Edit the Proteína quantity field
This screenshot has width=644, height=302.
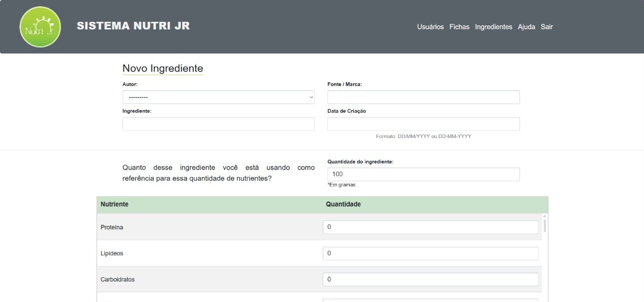pyautogui.click(x=430, y=227)
